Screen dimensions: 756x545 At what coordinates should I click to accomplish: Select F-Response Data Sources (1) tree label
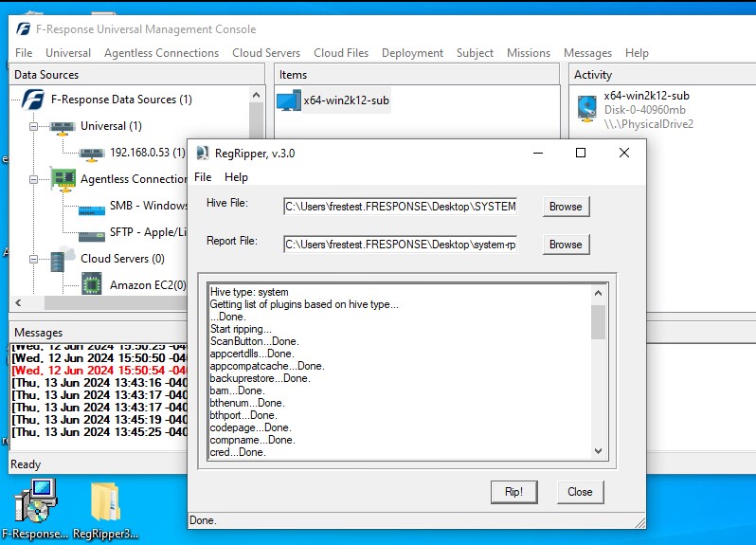point(121,100)
